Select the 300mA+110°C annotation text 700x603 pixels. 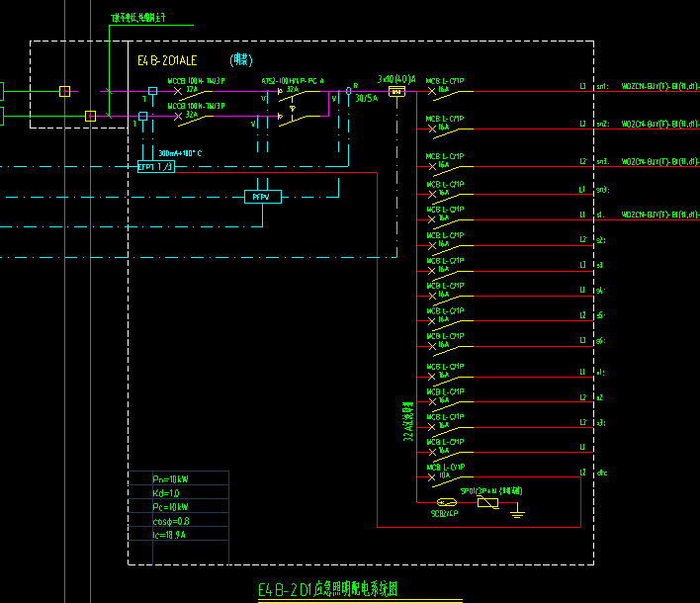[x=180, y=153]
